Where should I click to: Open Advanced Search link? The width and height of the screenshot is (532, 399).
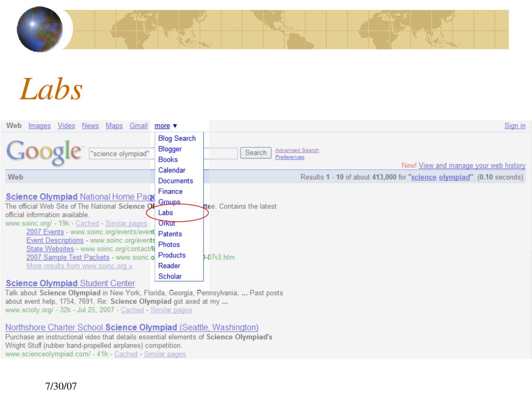[x=297, y=150]
